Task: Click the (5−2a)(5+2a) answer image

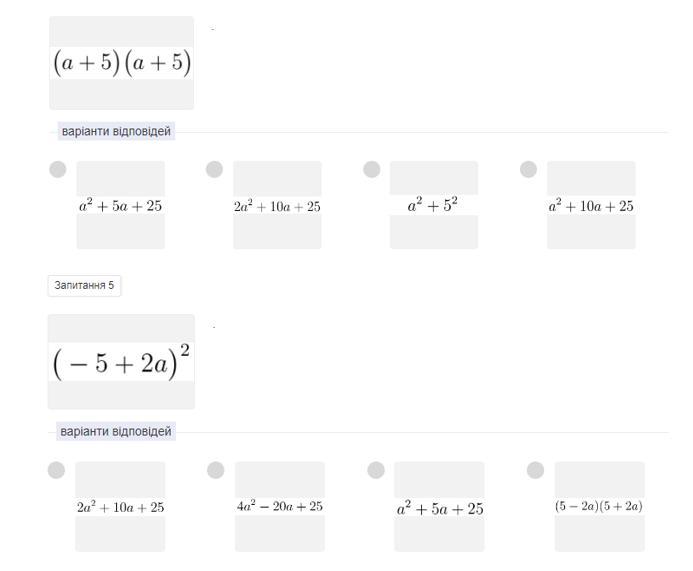Action: [x=599, y=506]
